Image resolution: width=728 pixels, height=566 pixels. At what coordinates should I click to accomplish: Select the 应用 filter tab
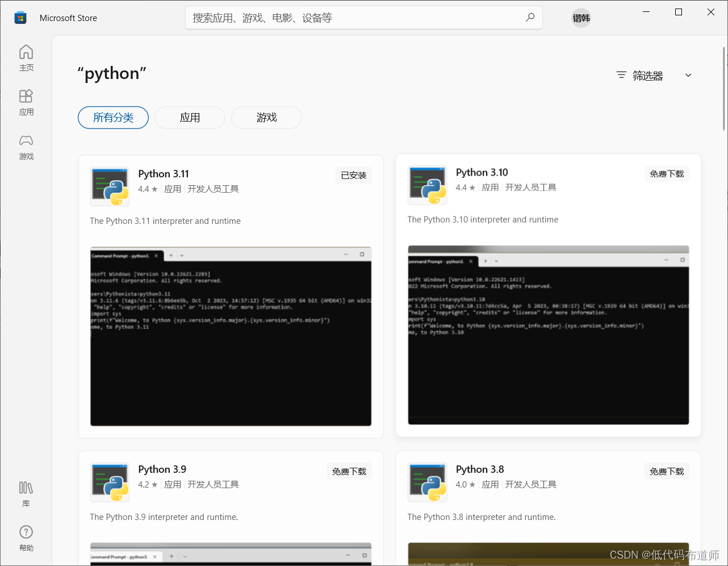point(190,118)
